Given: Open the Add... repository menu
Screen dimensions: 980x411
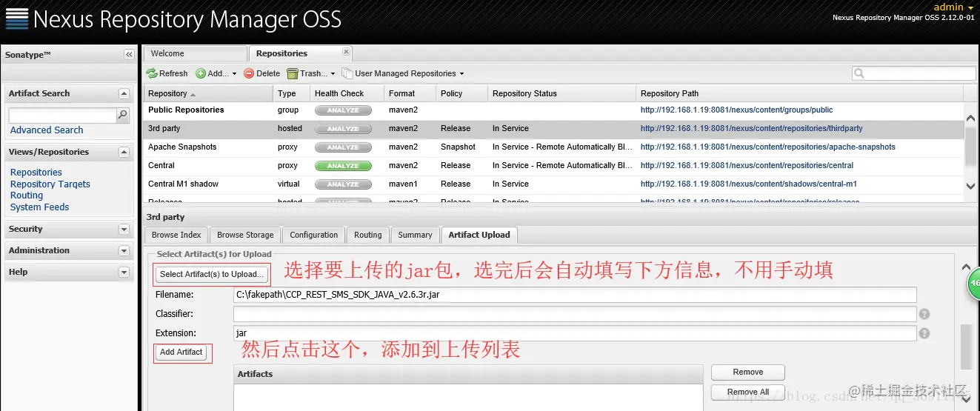Looking at the screenshot, I should (216, 73).
